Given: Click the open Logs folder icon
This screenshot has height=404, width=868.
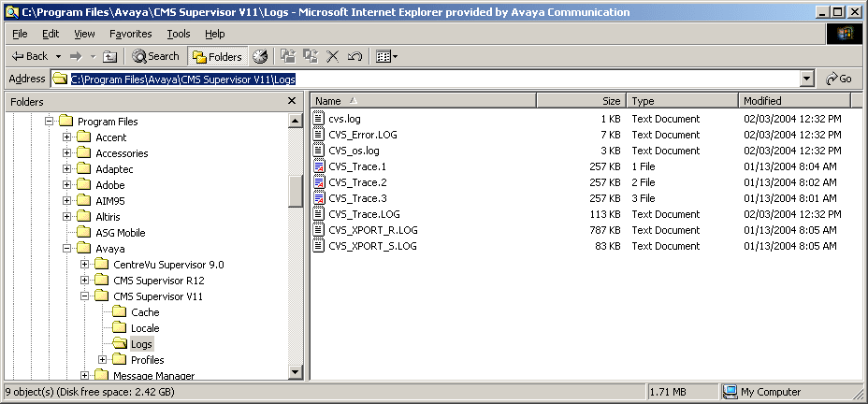Looking at the screenshot, I should point(119,343).
